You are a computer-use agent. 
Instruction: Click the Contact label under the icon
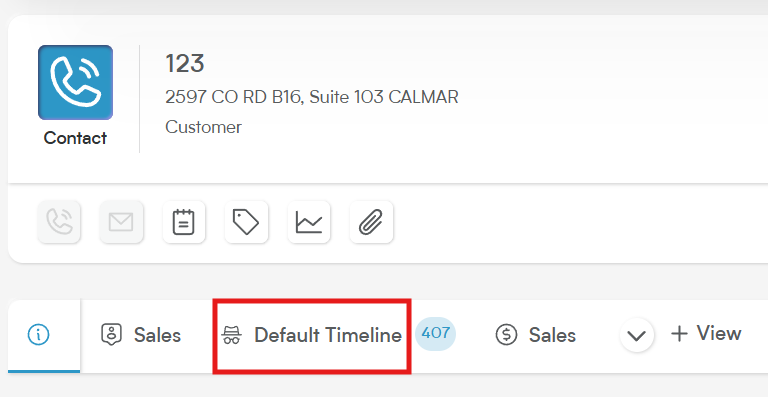pyautogui.click(x=75, y=138)
